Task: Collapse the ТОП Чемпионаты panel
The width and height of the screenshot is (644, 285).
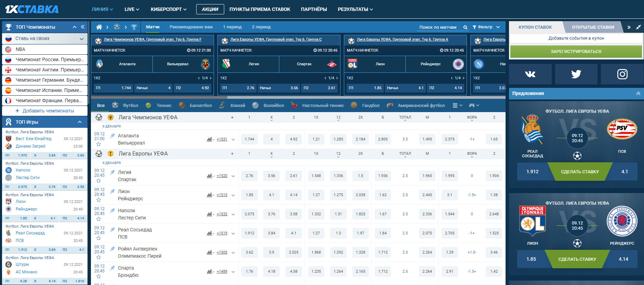Action: (x=75, y=27)
